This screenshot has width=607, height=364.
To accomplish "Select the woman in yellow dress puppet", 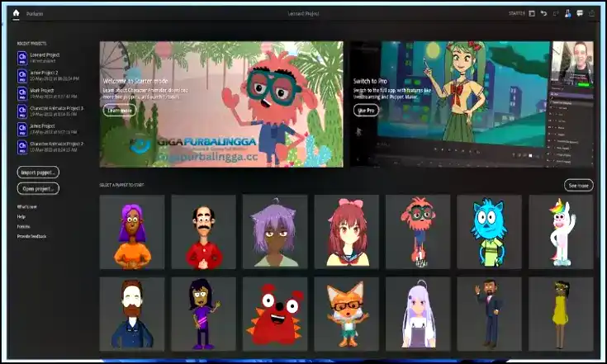I will (x=561, y=314).
